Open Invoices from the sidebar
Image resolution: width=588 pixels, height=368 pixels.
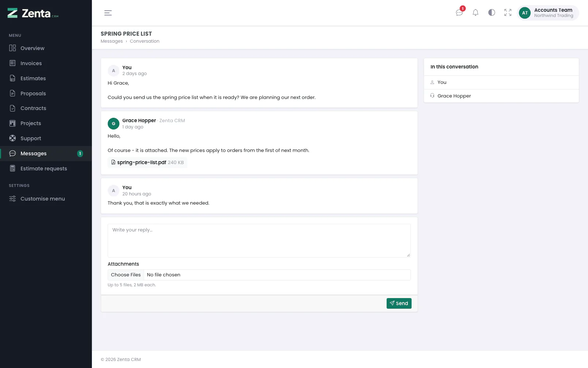pos(46,63)
